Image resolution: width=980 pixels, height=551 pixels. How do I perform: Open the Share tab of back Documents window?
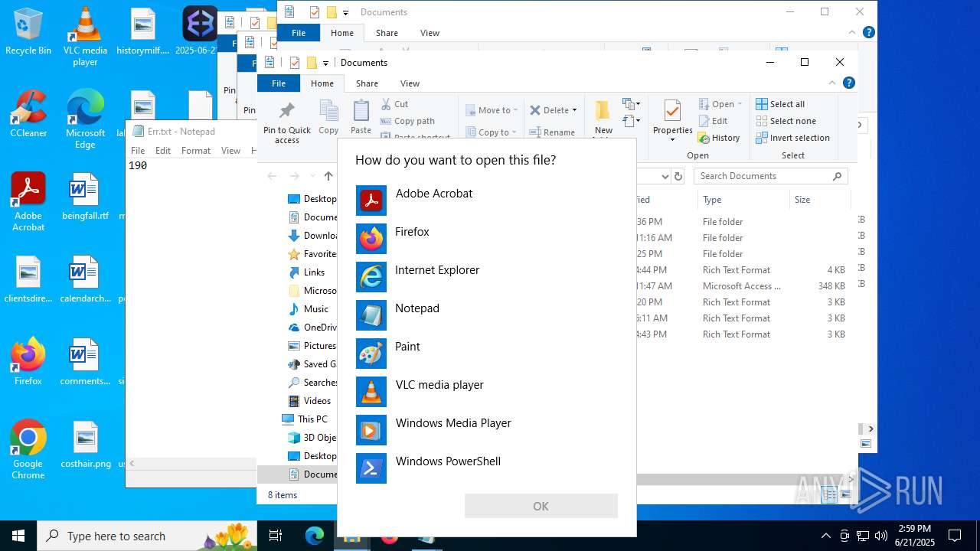(387, 33)
